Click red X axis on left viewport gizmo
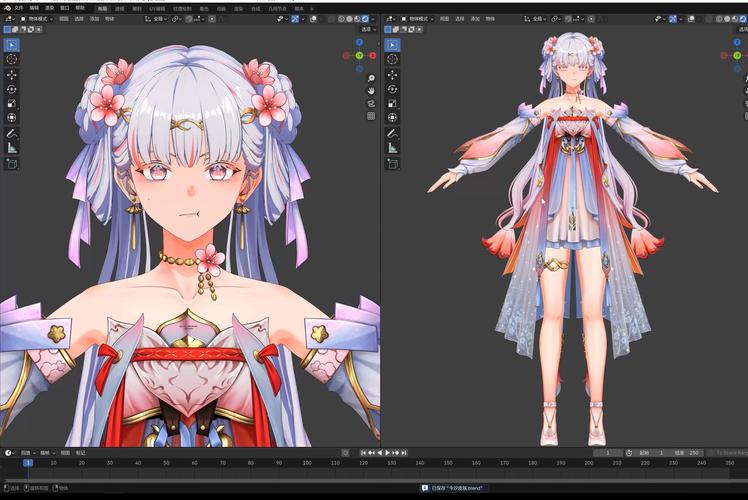The width and height of the screenshot is (748, 500). tap(373, 56)
